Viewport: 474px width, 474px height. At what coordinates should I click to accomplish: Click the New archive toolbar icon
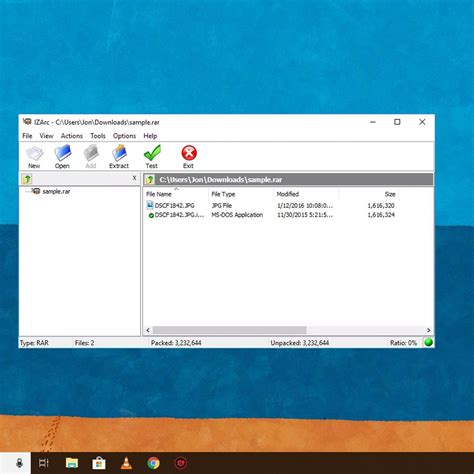34,153
